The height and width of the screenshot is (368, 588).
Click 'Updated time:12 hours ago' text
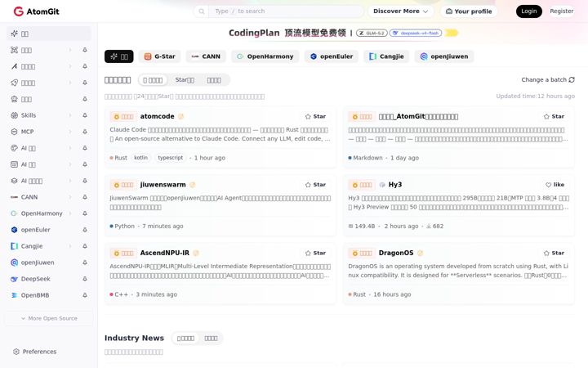pyautogui.click(x=535, y=96)
